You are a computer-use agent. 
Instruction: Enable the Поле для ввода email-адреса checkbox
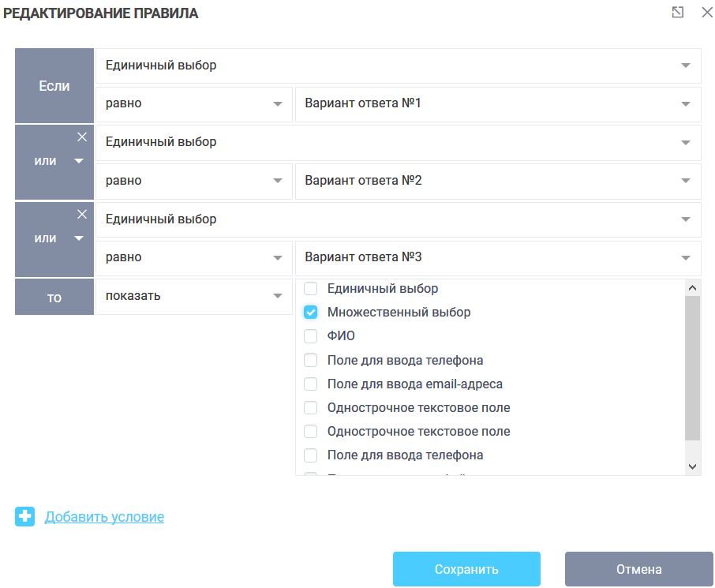coord(311,384)
